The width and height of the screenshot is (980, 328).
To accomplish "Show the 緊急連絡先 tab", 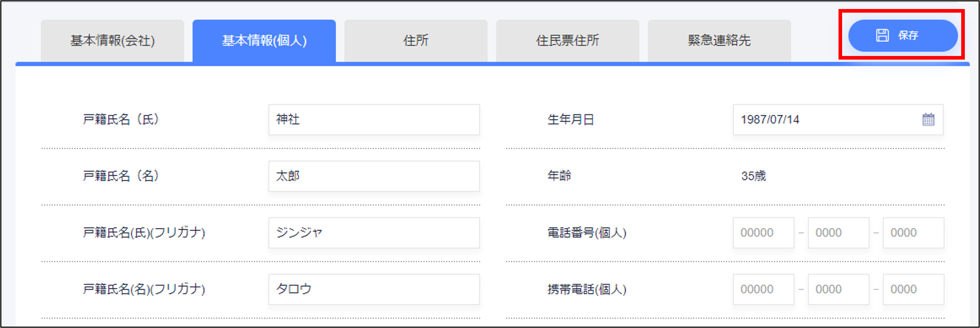I will pyautogui.click(x=719, y=41).
